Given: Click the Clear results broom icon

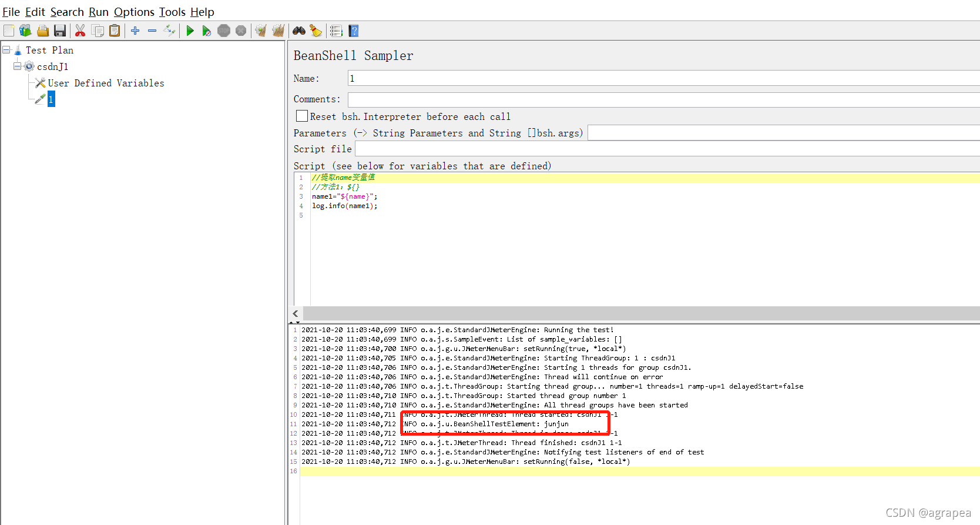Looking at the screenshot, I should [261, 31].
